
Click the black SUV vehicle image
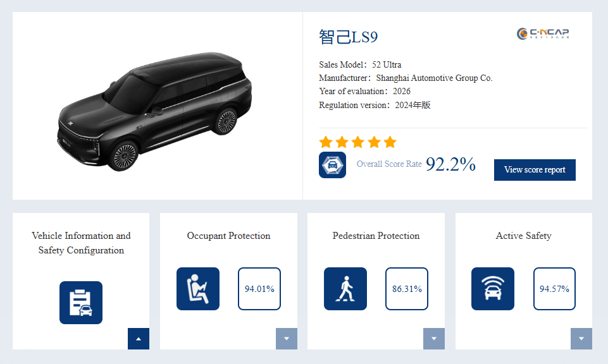tap(155, 111)
